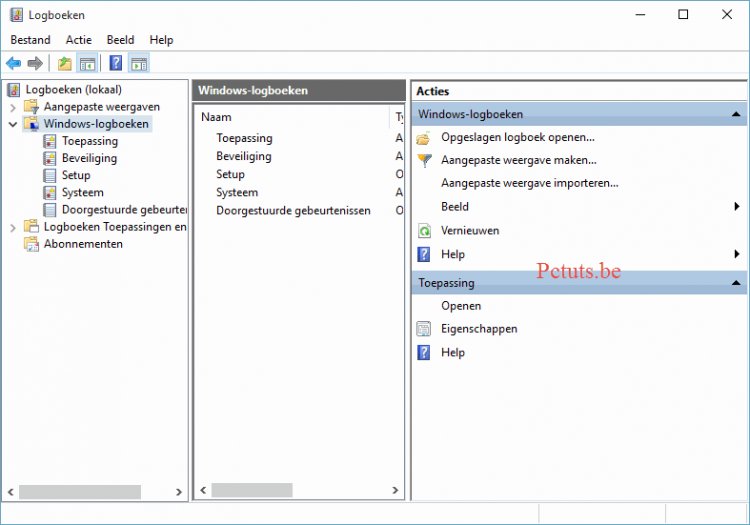
Task: Click the Beveiliging log icon in the tree
Action: pyautogui.click(x=49, y=158)
